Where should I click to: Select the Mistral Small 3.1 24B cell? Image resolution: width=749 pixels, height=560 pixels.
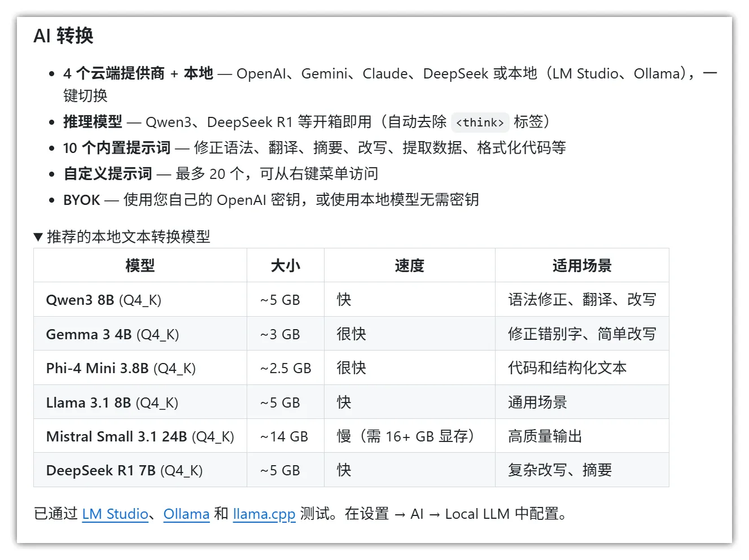(x=140, y=436)
